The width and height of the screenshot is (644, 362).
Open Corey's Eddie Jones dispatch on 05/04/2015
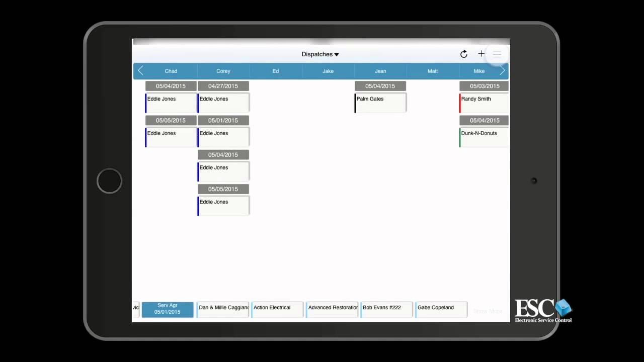pos(223,171)
